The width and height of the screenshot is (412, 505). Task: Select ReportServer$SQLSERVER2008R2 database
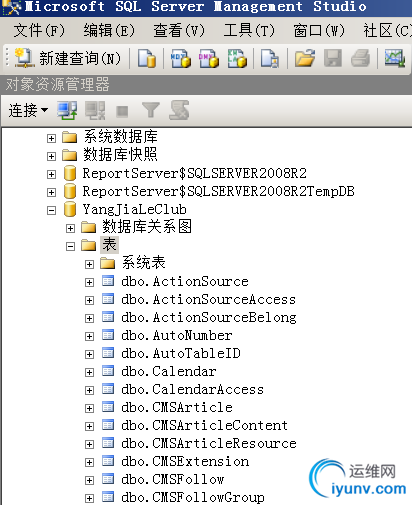[x=194, y=173]
